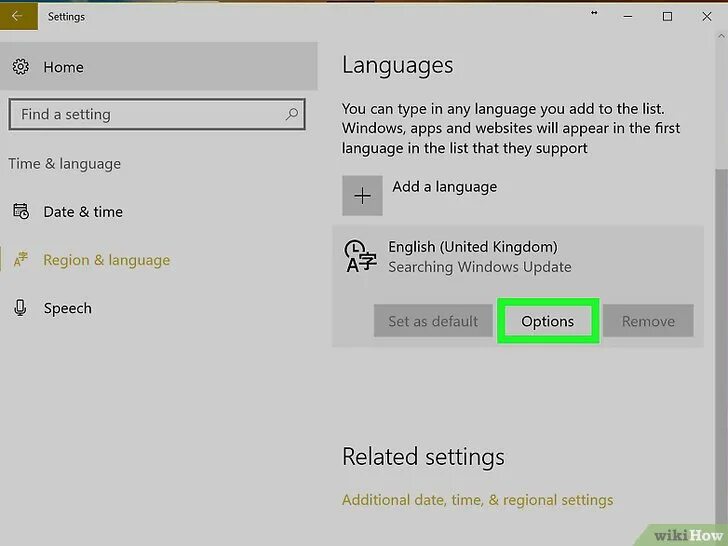The width and height of the screenshot is (728, 546).
Task: Close the Settings window
Action: [707, 17]
